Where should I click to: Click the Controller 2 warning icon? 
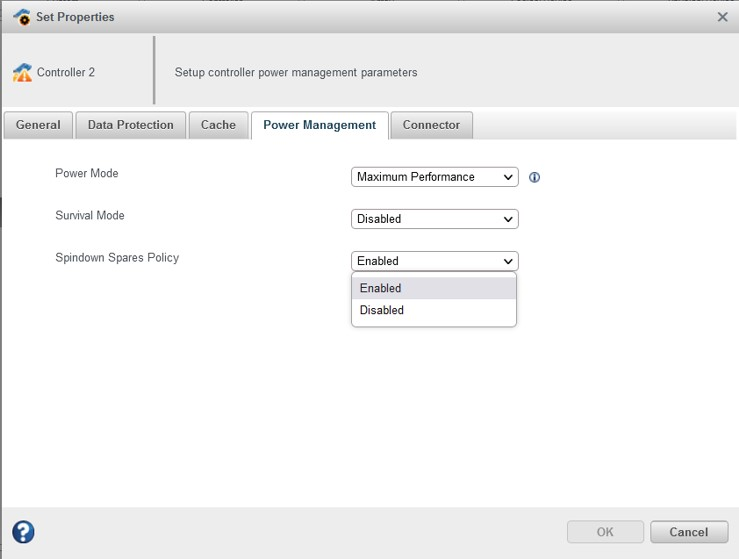pyautogui.click(x=22, y=73)
